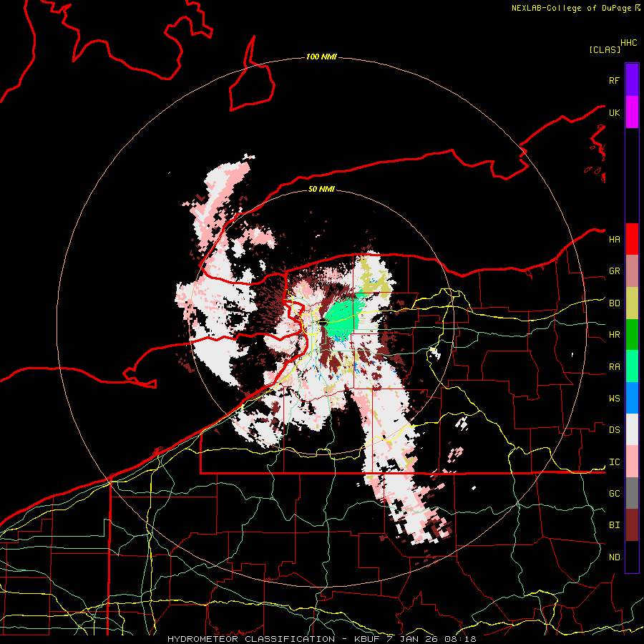Screen dimensions: 644x644
Task: Click the RA bright green legend swatch
Action: point(632,366)
